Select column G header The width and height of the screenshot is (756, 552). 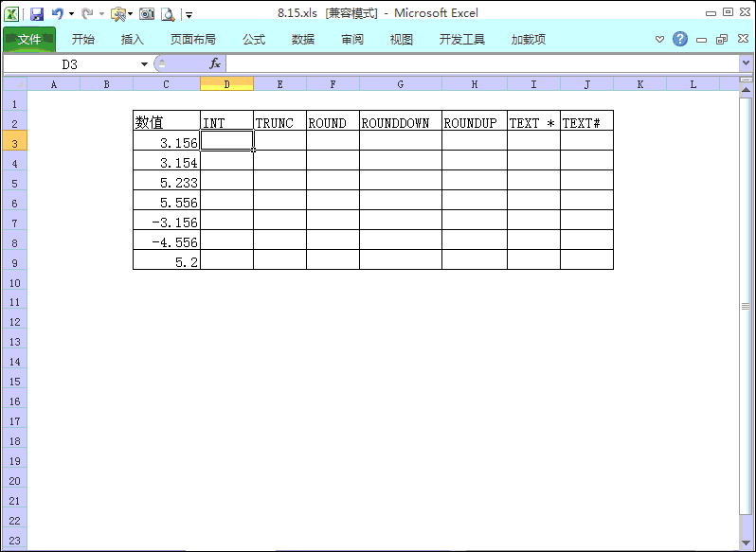coord(400,84)
